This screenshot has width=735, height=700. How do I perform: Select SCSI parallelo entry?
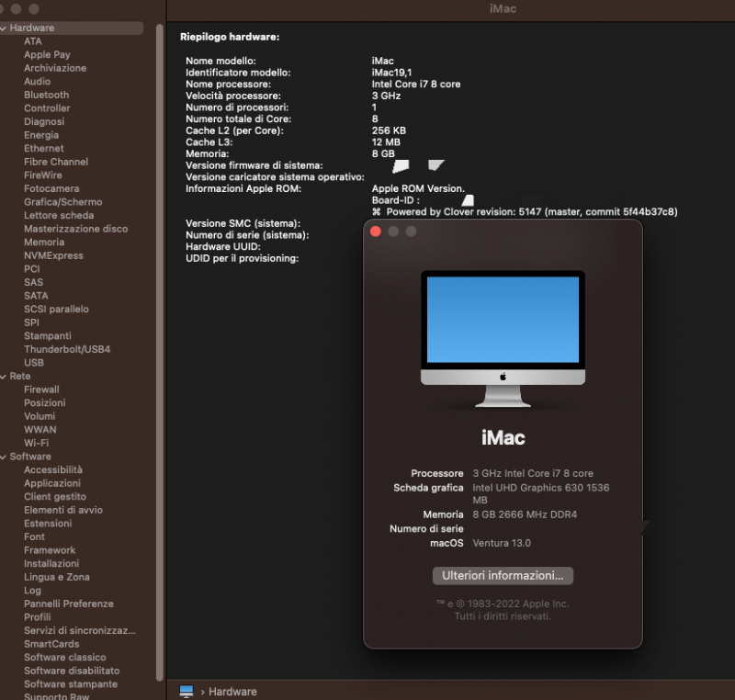pos(56,310)
